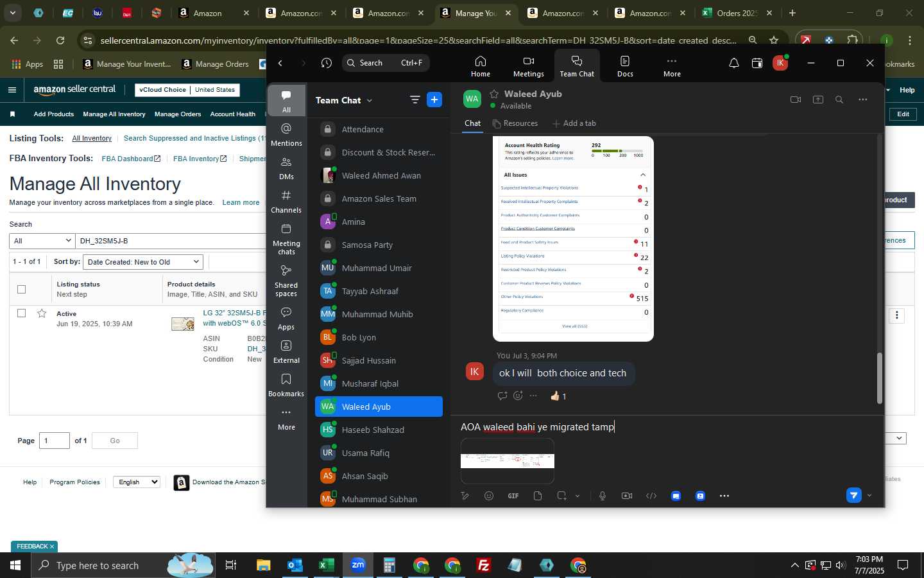Switch to Zoom Meetings tab
924x578 pixels.
pos(529,66)
